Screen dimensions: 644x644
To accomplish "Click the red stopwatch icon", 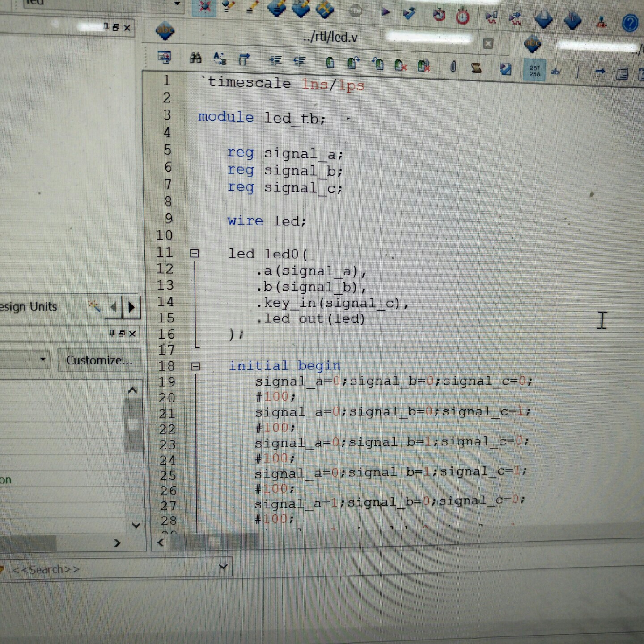I will tap(462, 17).
